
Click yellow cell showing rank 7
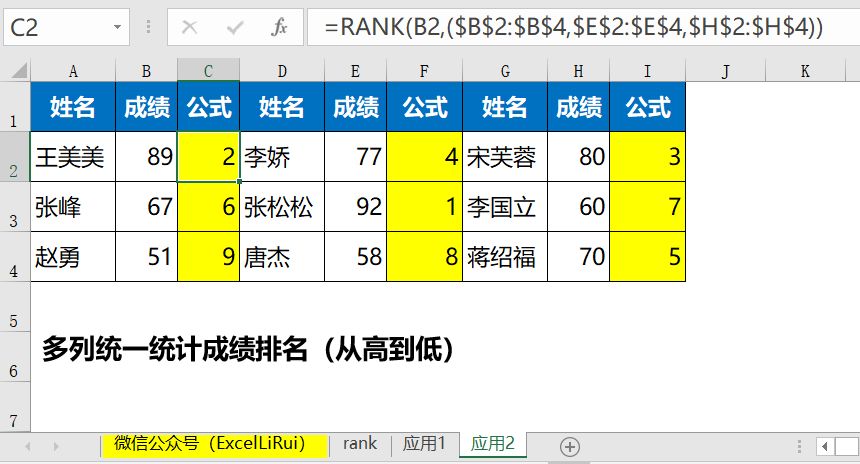click(x=648, y=207)
